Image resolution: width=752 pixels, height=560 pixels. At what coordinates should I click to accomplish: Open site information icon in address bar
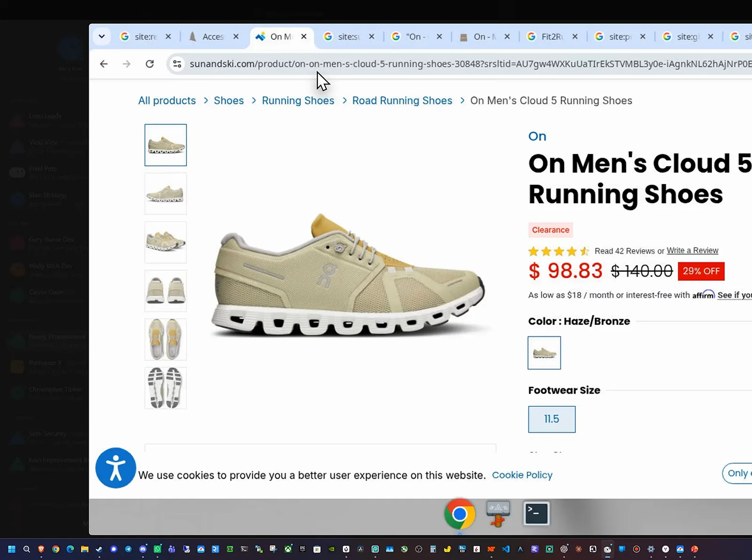pyautogui.click(x=177, y=64)
